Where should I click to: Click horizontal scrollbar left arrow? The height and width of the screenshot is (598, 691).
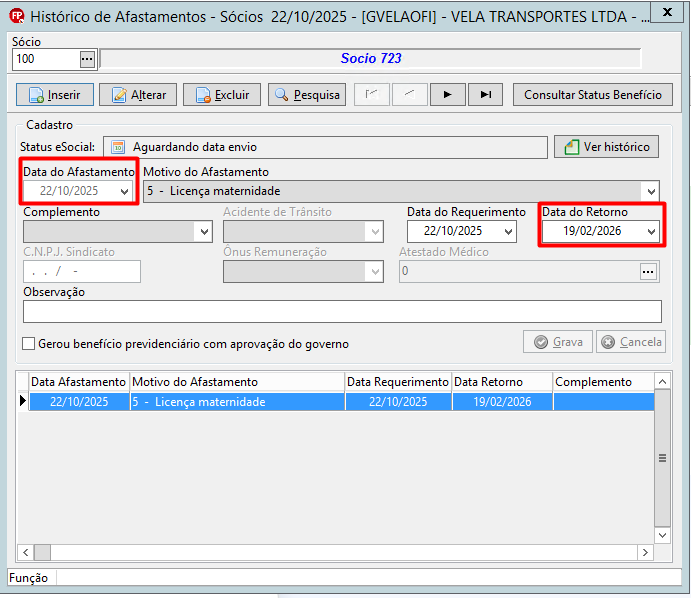[x=26, y=553]
